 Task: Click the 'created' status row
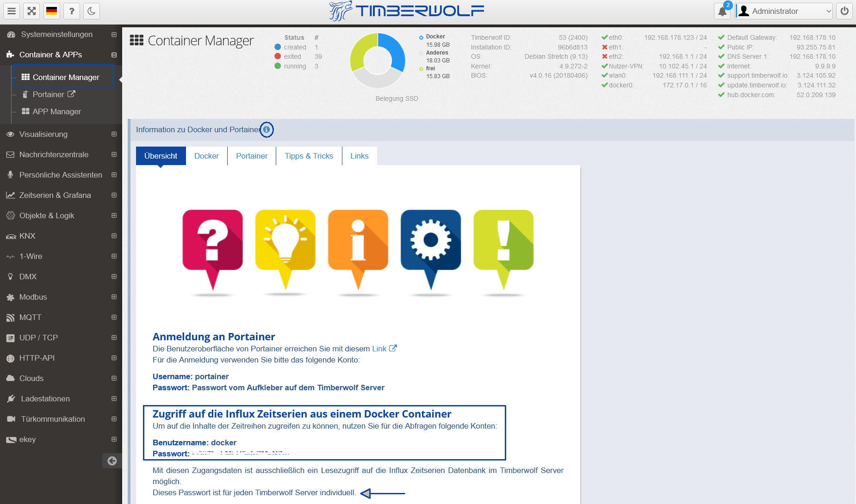[x=296, y=47]
